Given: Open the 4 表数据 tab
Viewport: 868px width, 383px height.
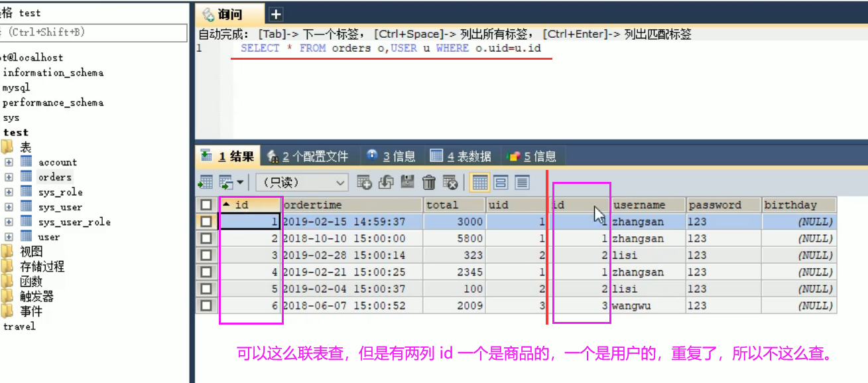Looking at the screenshot, I should click(x=461, y=157).
